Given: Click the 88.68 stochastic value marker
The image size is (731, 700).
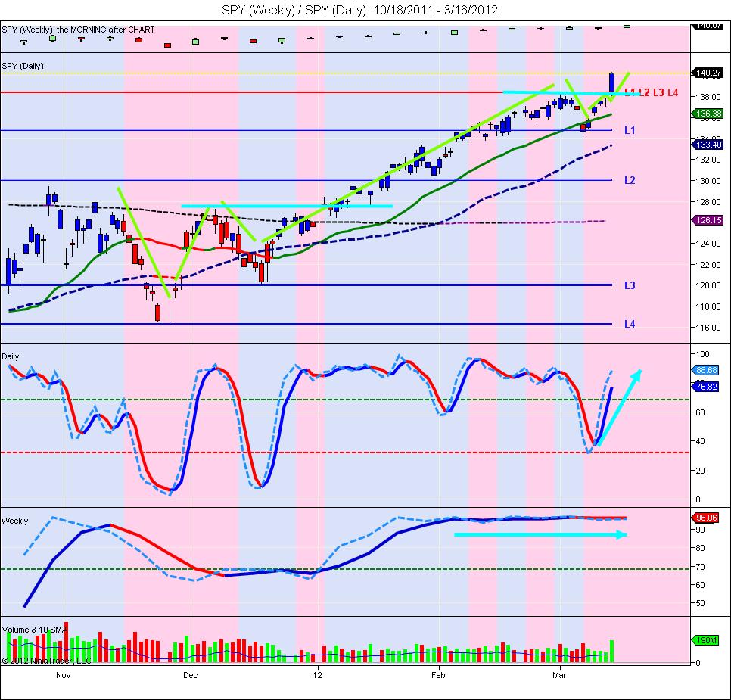Looking at the screenshot, I should 707,370.
